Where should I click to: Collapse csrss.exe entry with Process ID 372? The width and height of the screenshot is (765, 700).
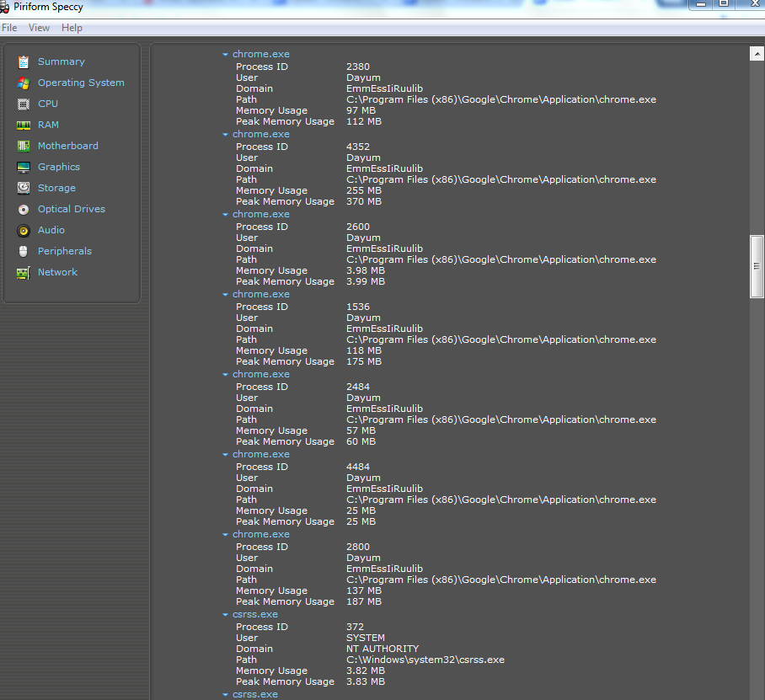(226, 615)
